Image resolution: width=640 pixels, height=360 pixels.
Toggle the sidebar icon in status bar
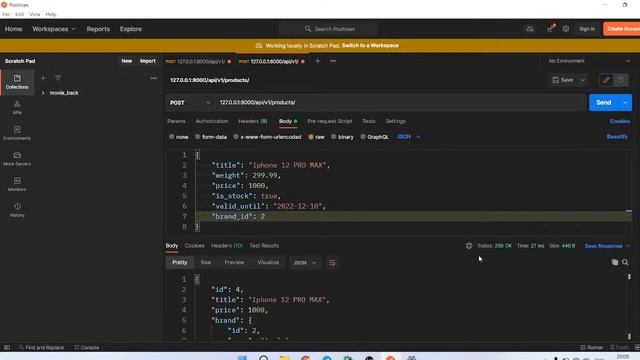(x=7, y=347)
